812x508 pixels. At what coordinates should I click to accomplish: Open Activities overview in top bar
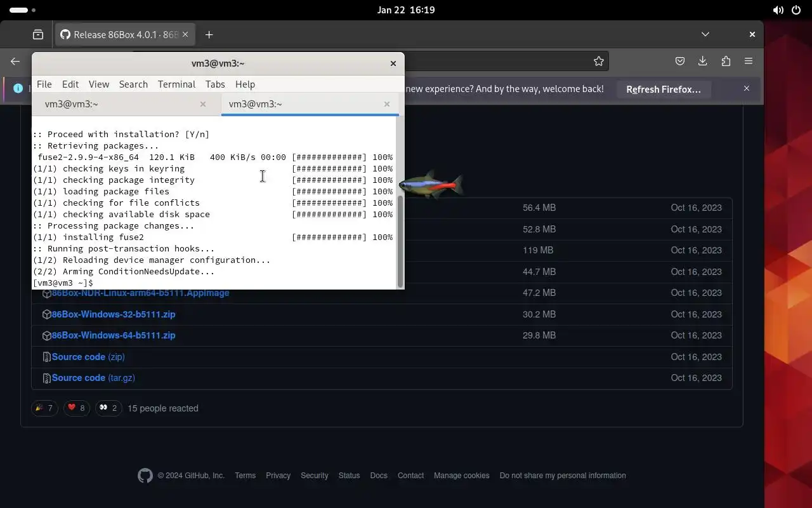[23, 10]
